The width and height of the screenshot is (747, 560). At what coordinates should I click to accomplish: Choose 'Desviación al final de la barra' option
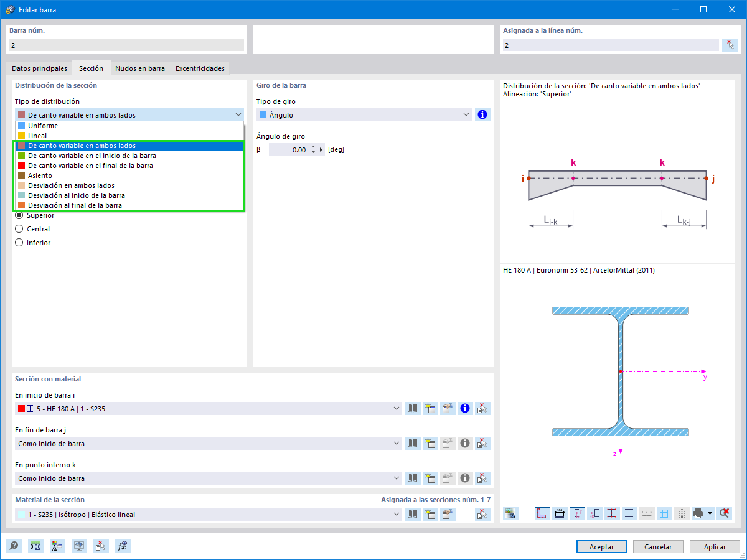(129, 205)
